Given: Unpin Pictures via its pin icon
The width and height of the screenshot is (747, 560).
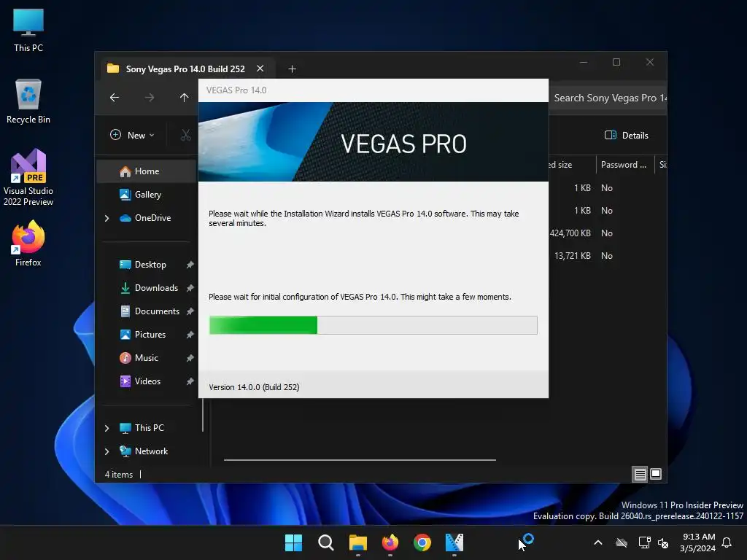Looking at the screenshot, I should 190,335.
